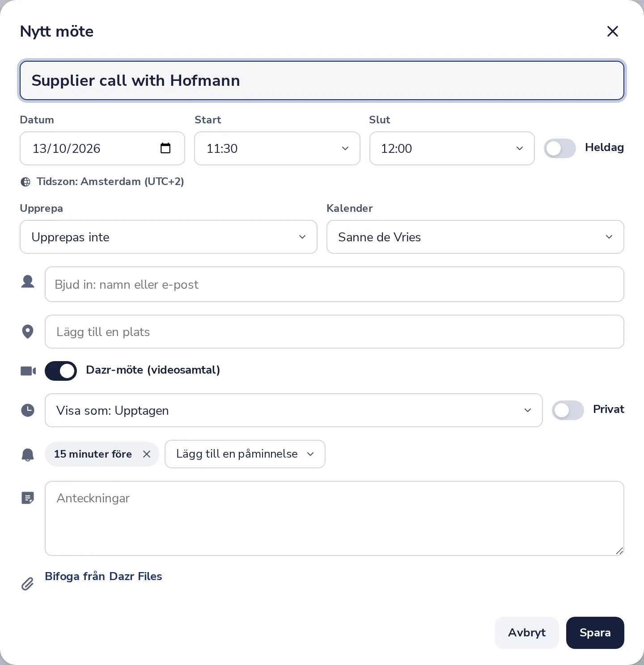Screen dimensions: 644x665
Task: Toggle the Privat switch on
Action: coord(568,410)
